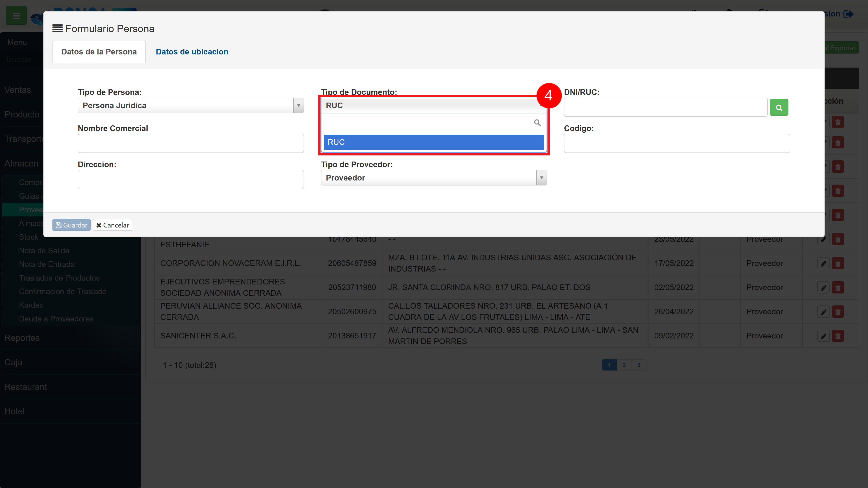The width and height of the screenshot is (868, 488).
Task: Focus the Direccion input field
Action: tap(191, 180)
